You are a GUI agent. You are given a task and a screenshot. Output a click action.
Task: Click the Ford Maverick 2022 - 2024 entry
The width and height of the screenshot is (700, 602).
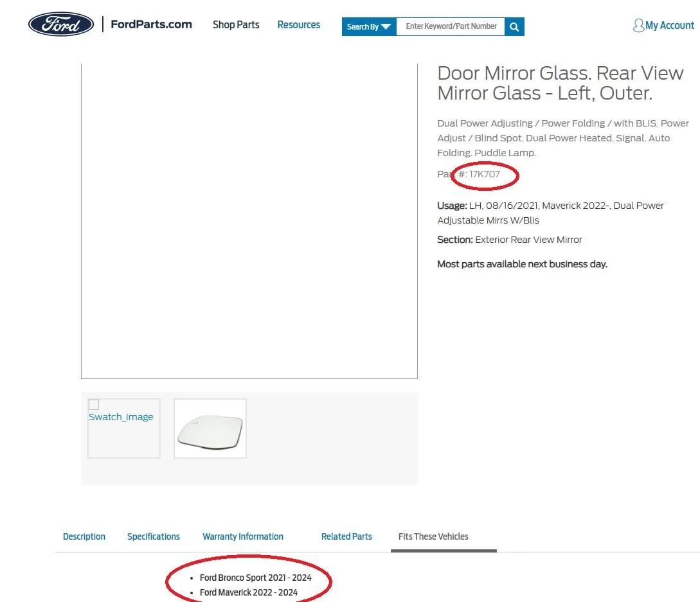click(248, 592)
